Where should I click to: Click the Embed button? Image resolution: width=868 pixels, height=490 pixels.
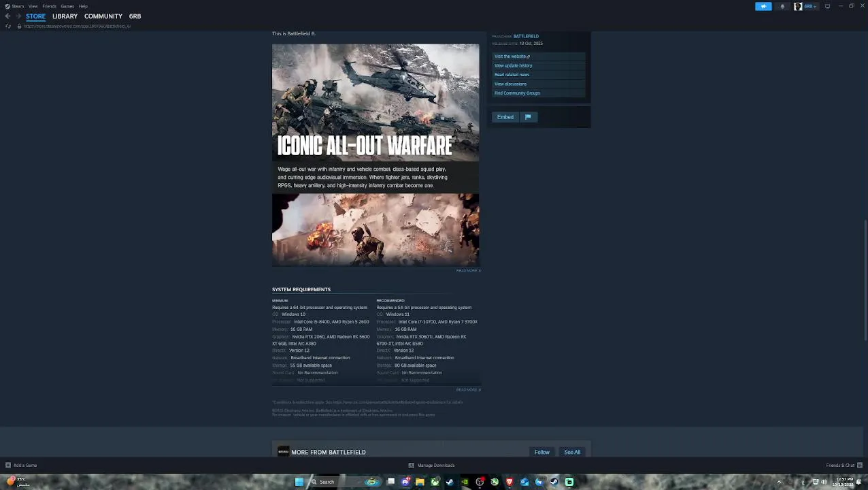505,117
